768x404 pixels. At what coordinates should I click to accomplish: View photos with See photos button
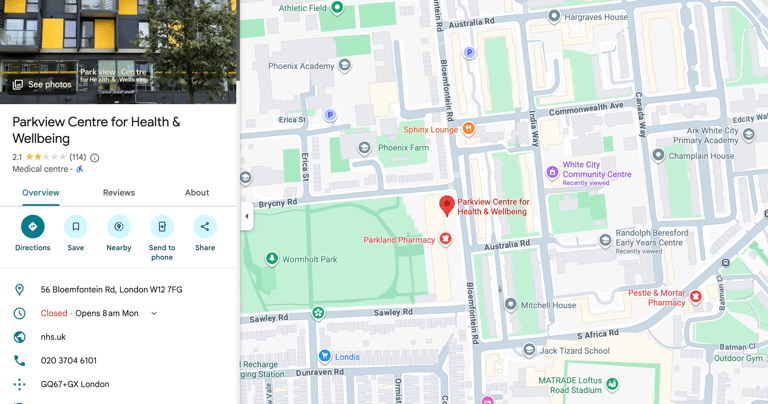tap(42, 84)
